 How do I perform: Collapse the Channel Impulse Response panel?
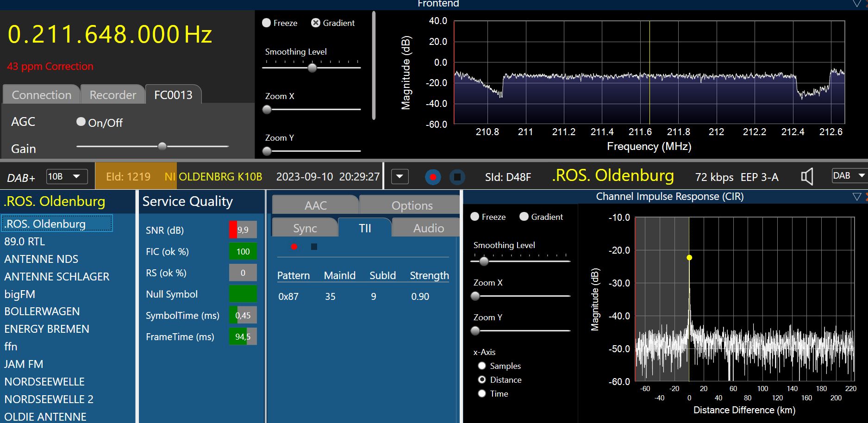(856, 197)
